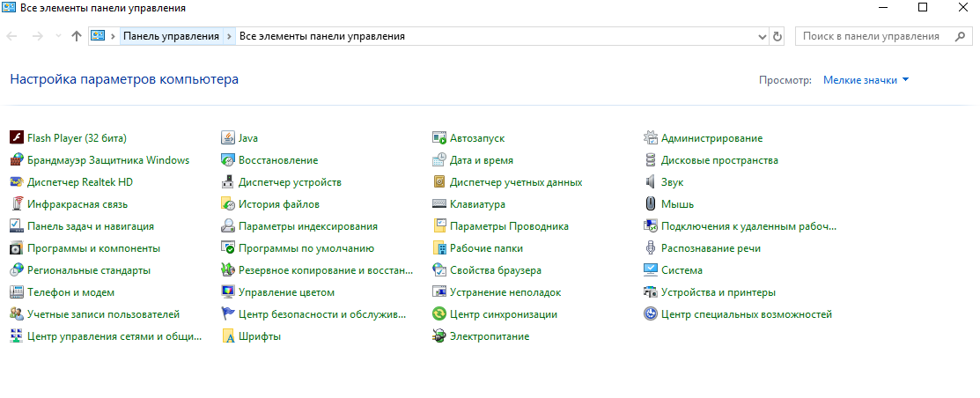Click the Мышь mouse icon
Image resolution: width=980 pixels, height=398 pixels.
[x=651, y=204]
